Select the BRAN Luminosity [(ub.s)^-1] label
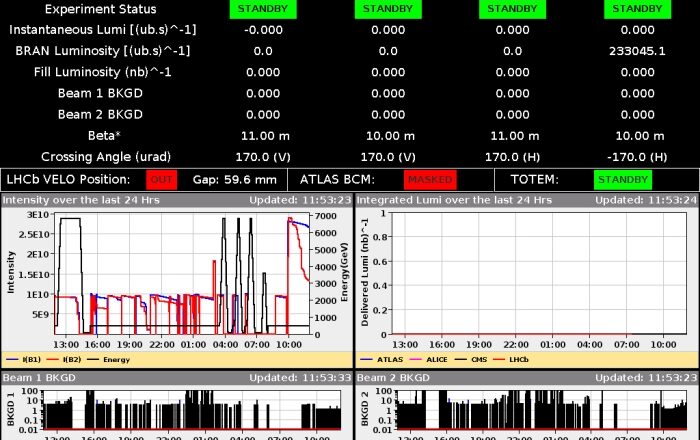Image resolution: width=700 pixels, height=440 pixels. tap(103, 51)
